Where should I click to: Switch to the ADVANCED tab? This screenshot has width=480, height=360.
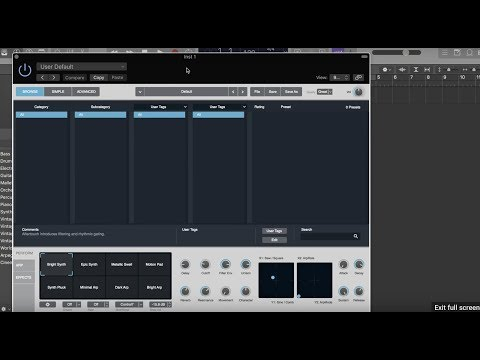tap(86, 92)
